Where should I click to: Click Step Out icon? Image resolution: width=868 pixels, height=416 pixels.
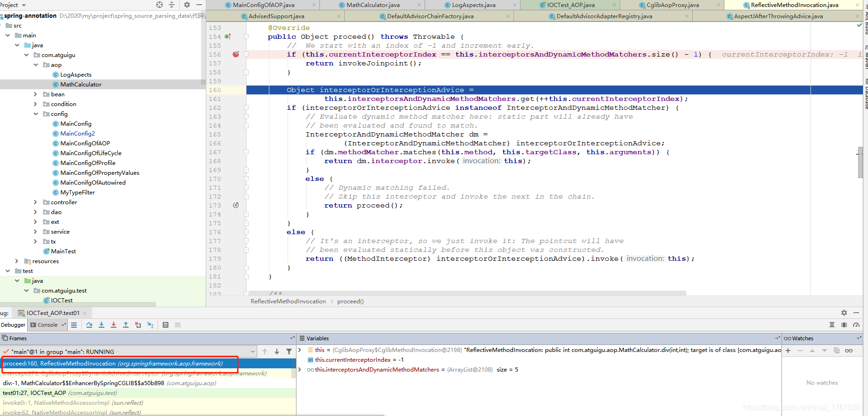click(126, 325)
